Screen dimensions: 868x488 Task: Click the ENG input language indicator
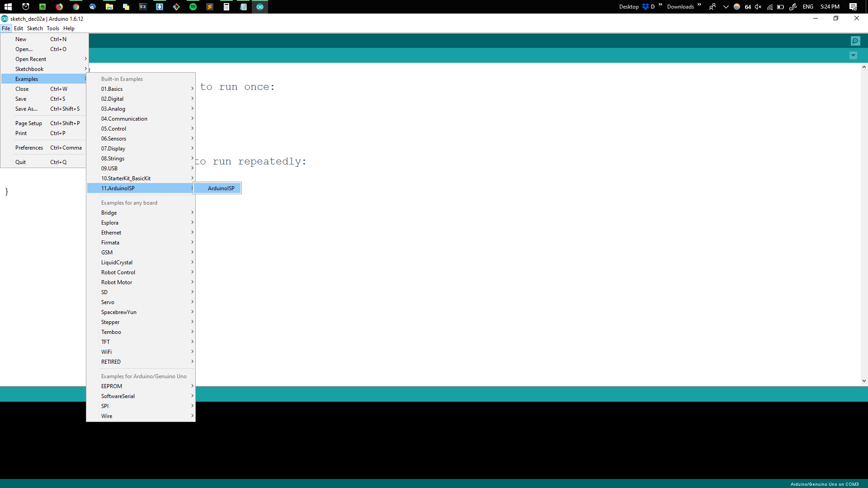coord(808,7)
